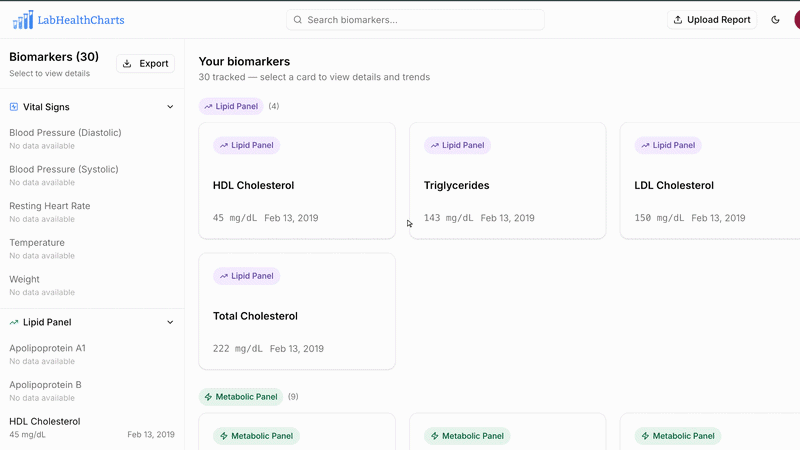Focus the Search biomarkers input field
Viewport: 800px width, 450px height.
(415, 20)
